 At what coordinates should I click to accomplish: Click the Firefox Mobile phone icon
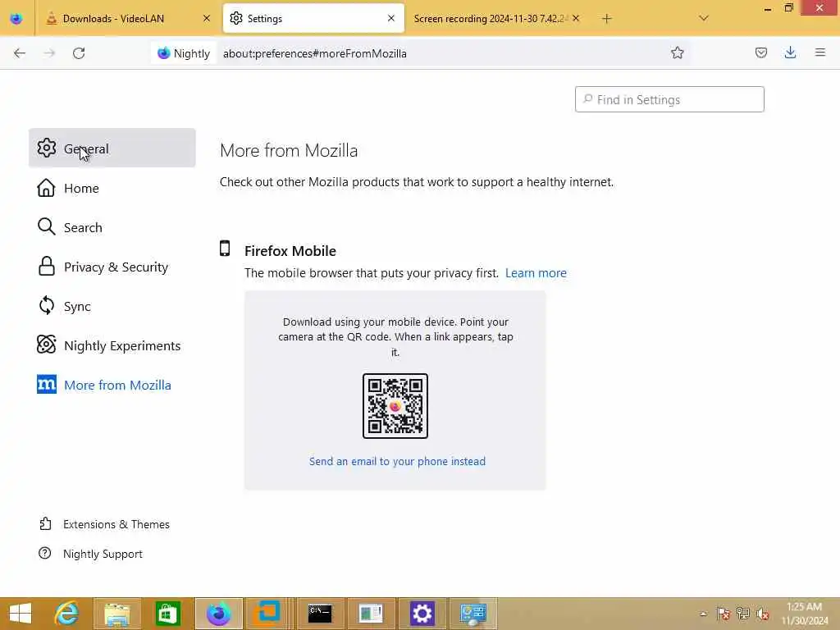tap(225, 249)
